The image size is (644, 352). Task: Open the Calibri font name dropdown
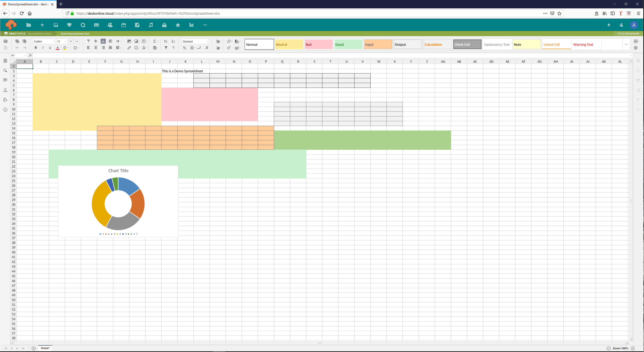click(54, 42)
